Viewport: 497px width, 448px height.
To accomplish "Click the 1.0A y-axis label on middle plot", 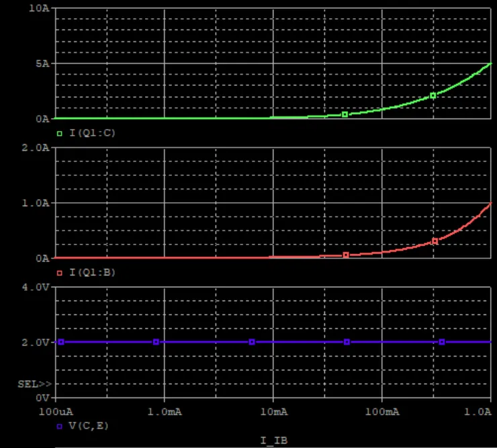I will click(36, 203).
